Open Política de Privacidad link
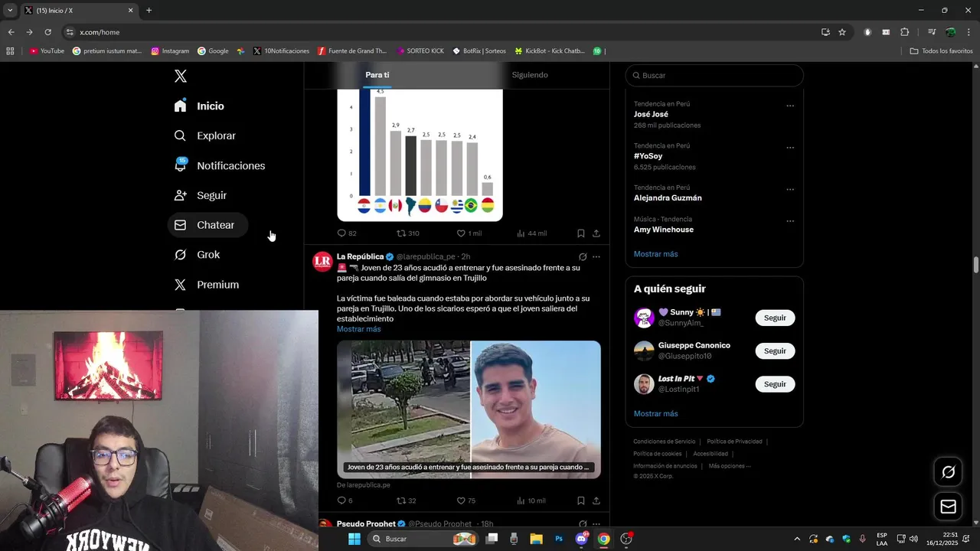The height and width of the screenshot is (551, 980). tap(734, 442)
